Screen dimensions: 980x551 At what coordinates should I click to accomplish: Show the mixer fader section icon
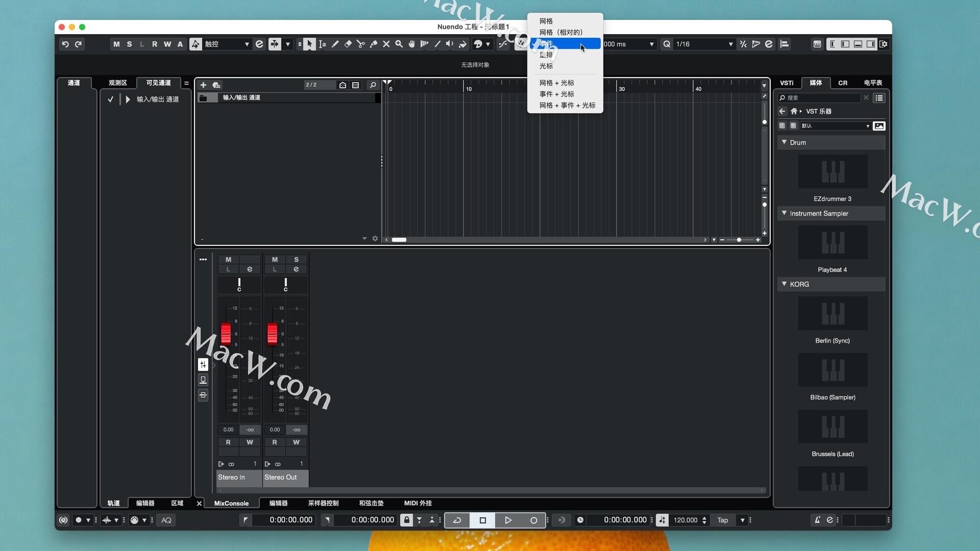pos(203,364)
